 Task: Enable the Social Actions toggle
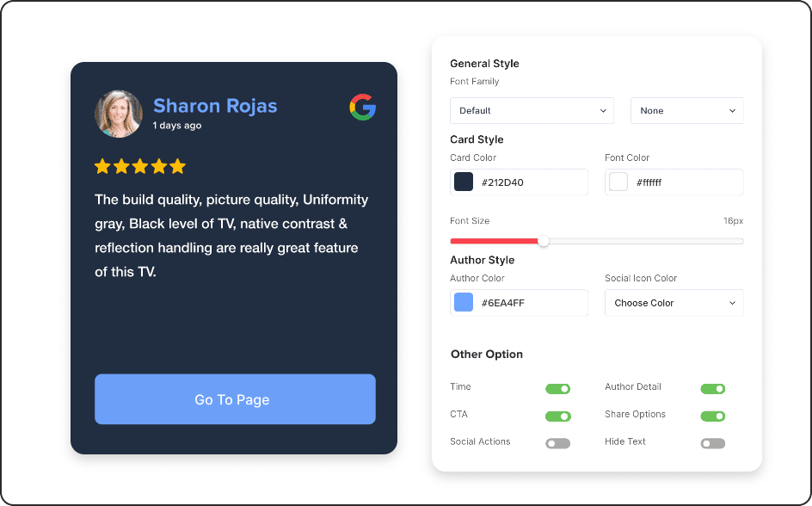(557, 444)
